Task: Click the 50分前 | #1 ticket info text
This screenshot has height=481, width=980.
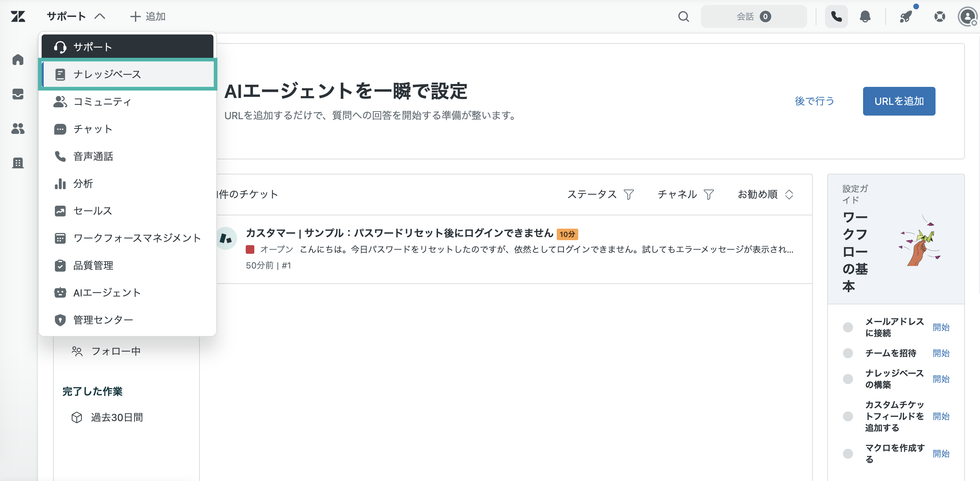Action: coord(268,265)
